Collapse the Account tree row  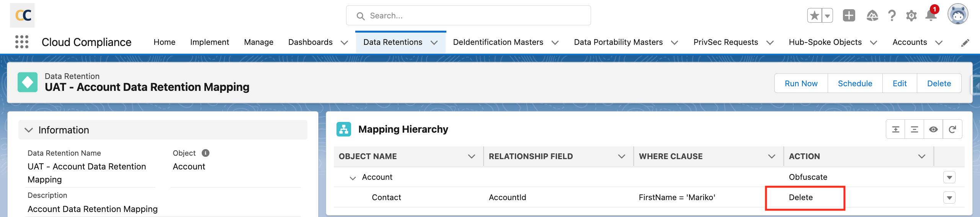click(353, 178)
